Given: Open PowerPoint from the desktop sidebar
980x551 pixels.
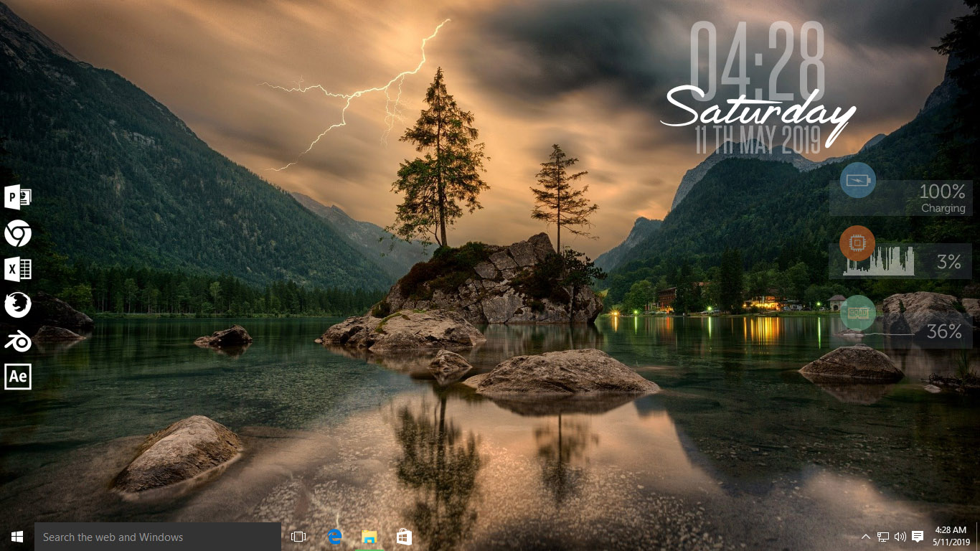Looking at the screenshot, I should [x=18, y=197].
